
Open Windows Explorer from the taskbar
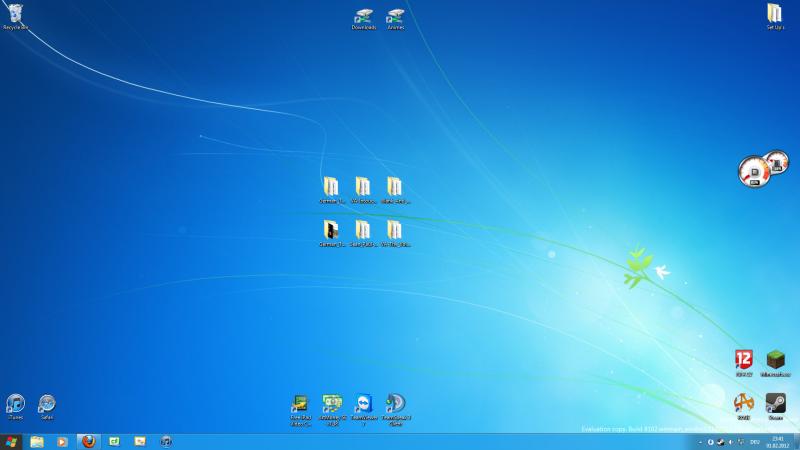pos(37,441)
